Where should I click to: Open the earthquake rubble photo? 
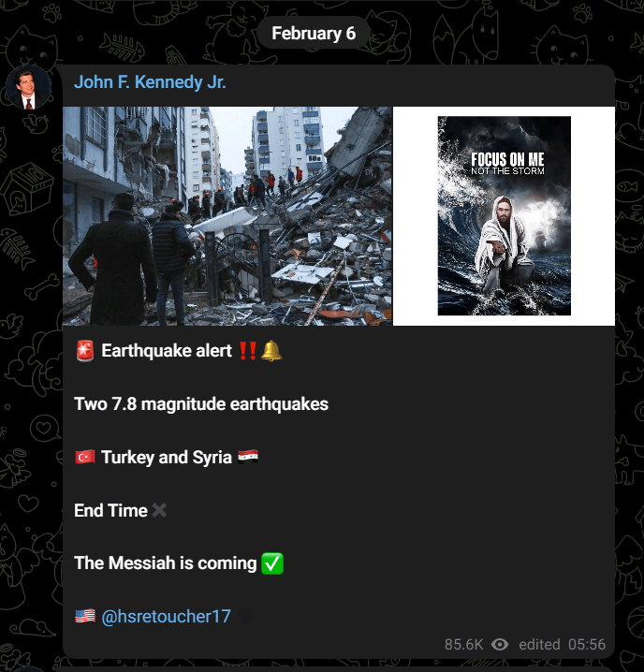[227, 216]
